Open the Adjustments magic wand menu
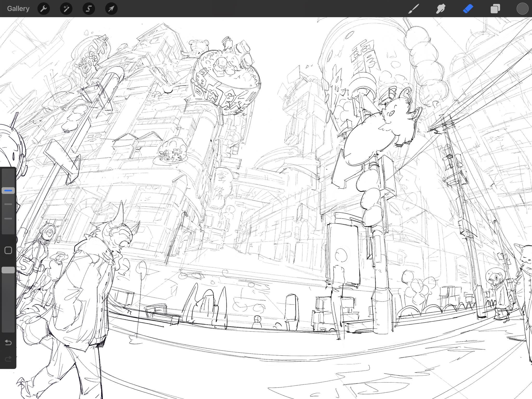This screenshot has height=399, width=532. (66, 9)
